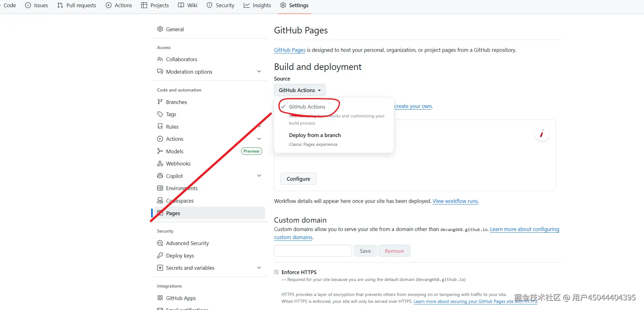Image resolution: width=644 pixels, height=310 pixels.
Task: Click the Security shield icon in top nav
Action: 210,5
